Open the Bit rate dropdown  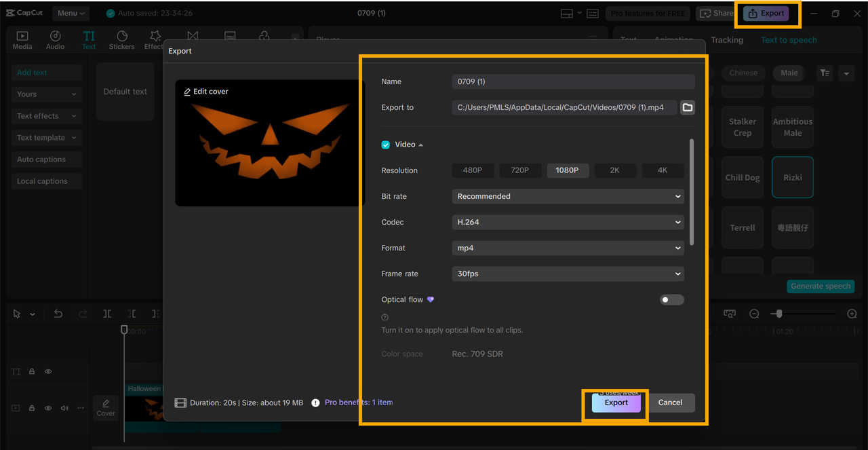tap(568, 196)
